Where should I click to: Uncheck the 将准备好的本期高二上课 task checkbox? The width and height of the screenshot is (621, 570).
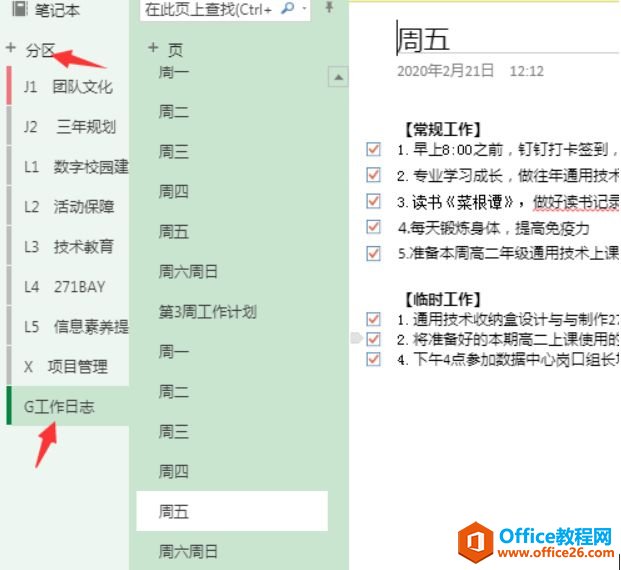(373, 339)
